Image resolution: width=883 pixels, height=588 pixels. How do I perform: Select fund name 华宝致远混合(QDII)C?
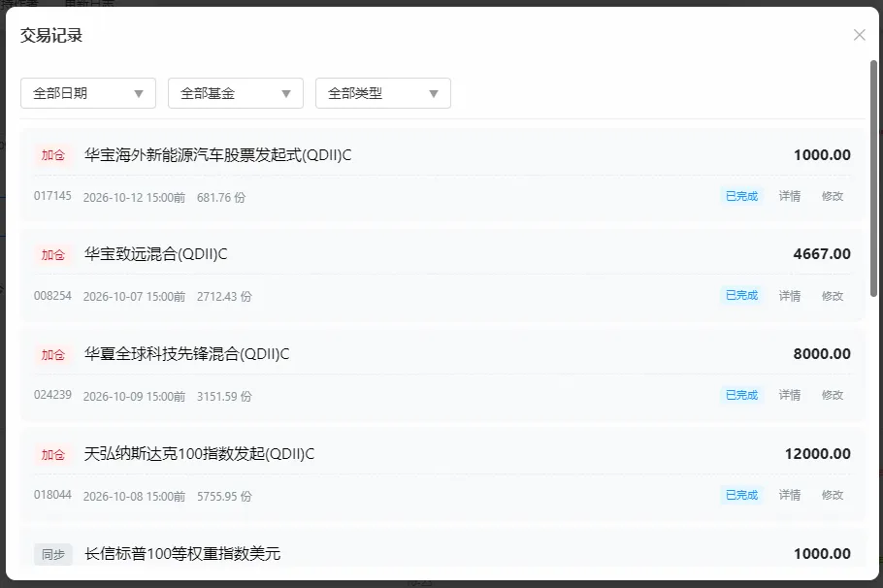156,254
